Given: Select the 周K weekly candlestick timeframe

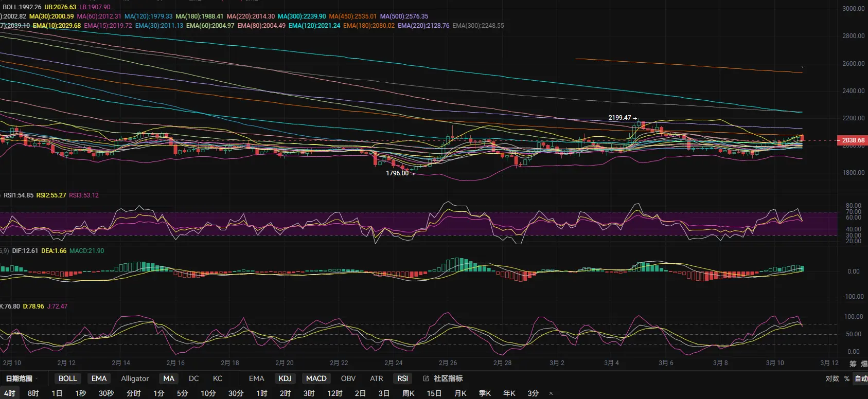Looking at the screenshot, I should (x=408, y=393).
